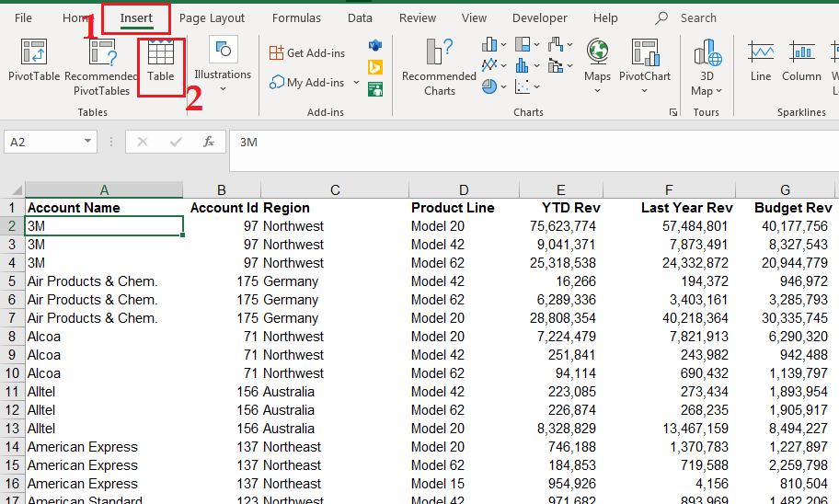Viewport: 839px width, 504px height.
Task: Insert a statistic histogram chart
Action: (x=523, y=65)
